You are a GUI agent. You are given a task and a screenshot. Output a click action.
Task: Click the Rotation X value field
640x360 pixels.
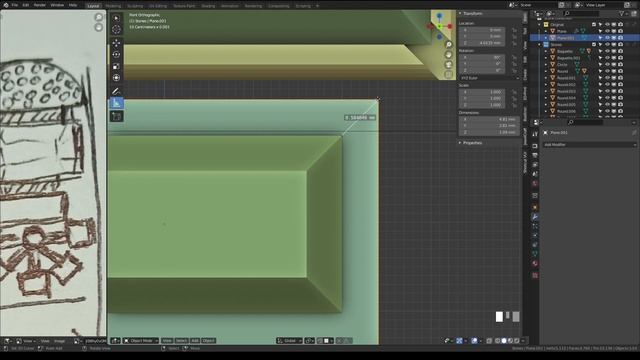(x=482, y=58)
